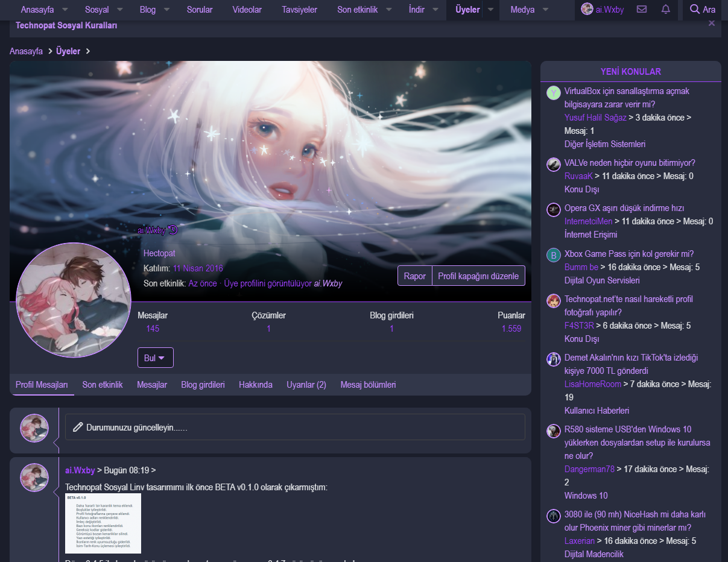This screenshot has height=562, width=728.
Task: Click the 11 Nisan 2016 join date
Action: pos(198,268)
